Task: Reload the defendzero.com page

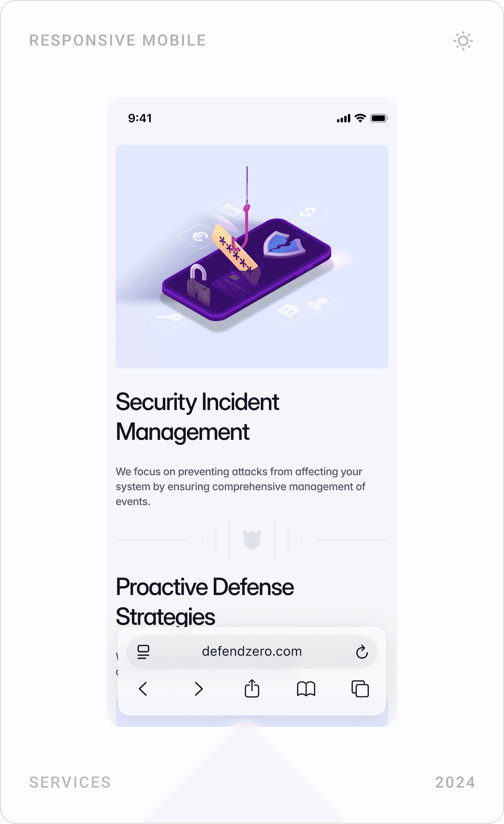Action: [x=362, y=652]
